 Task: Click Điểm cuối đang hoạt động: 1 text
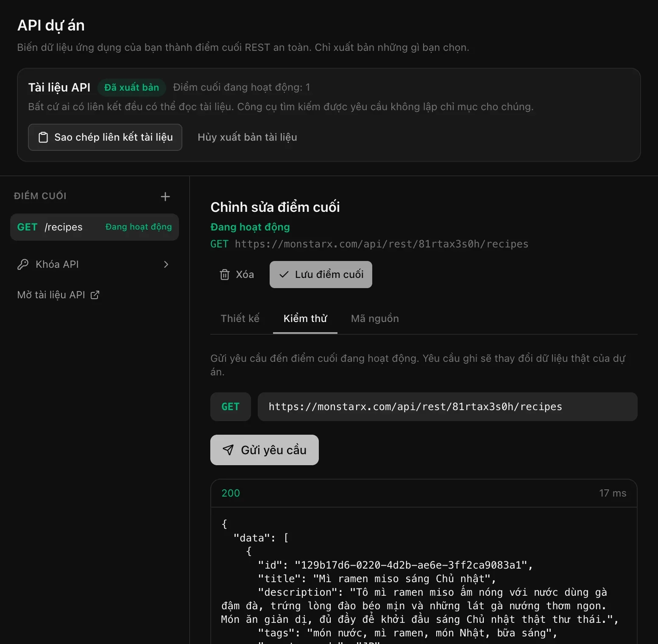tap(242, 87)
